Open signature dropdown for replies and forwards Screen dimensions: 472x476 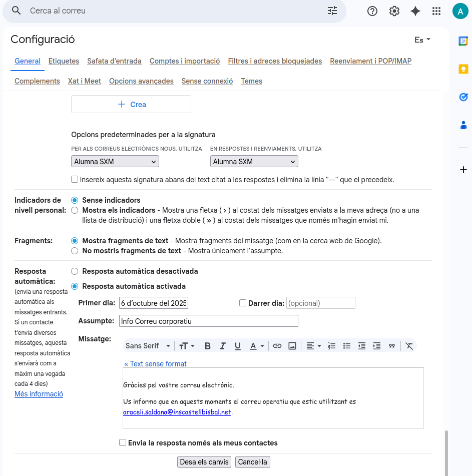(254, 161)
